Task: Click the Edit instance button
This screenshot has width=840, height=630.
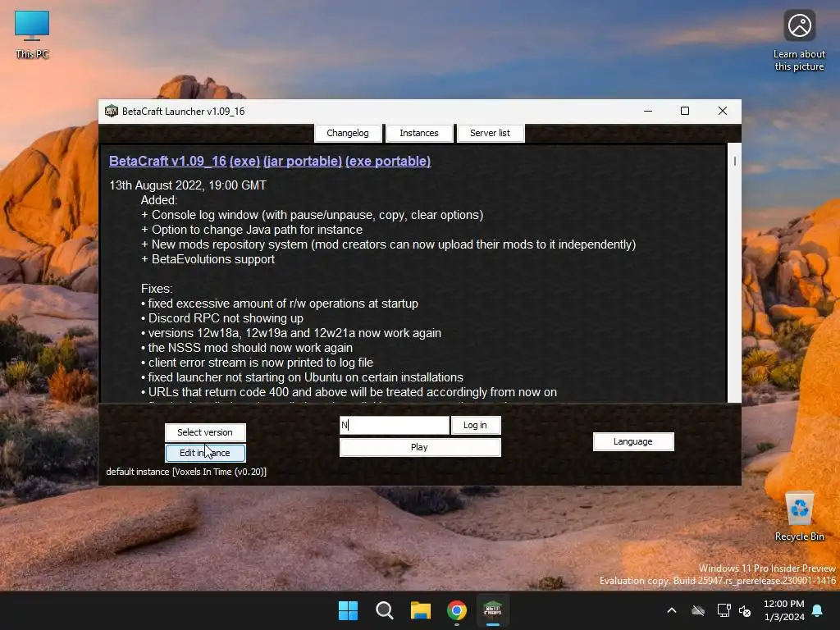Action: [x=205, y=453]
